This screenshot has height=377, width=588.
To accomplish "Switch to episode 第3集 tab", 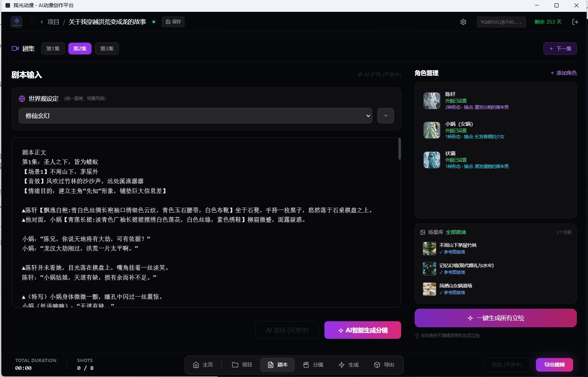I will click(x=107, y=49).
